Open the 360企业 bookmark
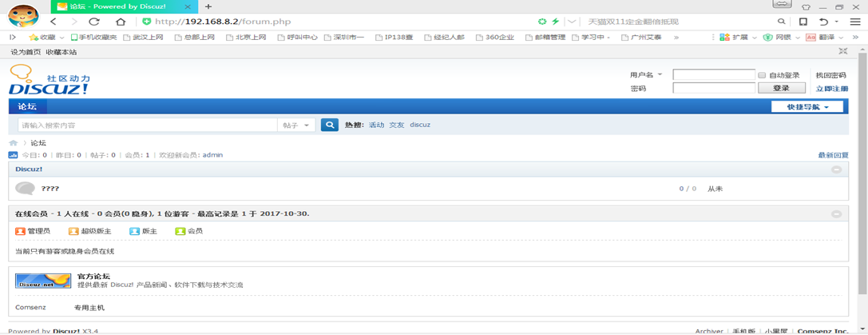The width and height of the screenshot is (868, 335). (494, 37)
